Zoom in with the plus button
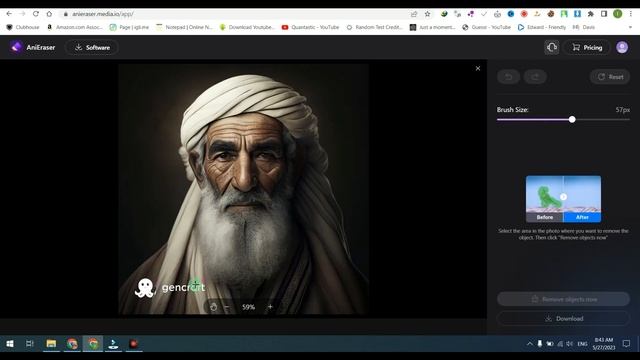The width and height of the screenshot is (640, 360). [270, 307]
